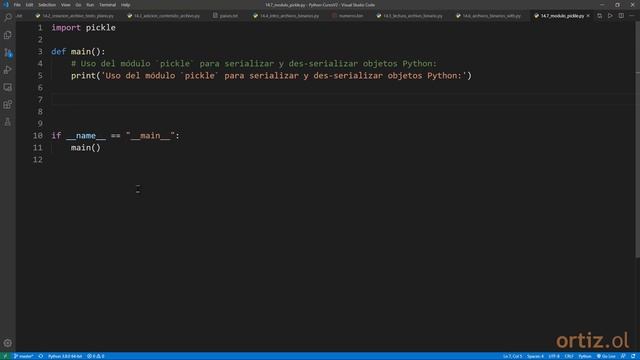Open the Explorer view in activity bar
Screen dimensions: 640x360
point(8,35)
